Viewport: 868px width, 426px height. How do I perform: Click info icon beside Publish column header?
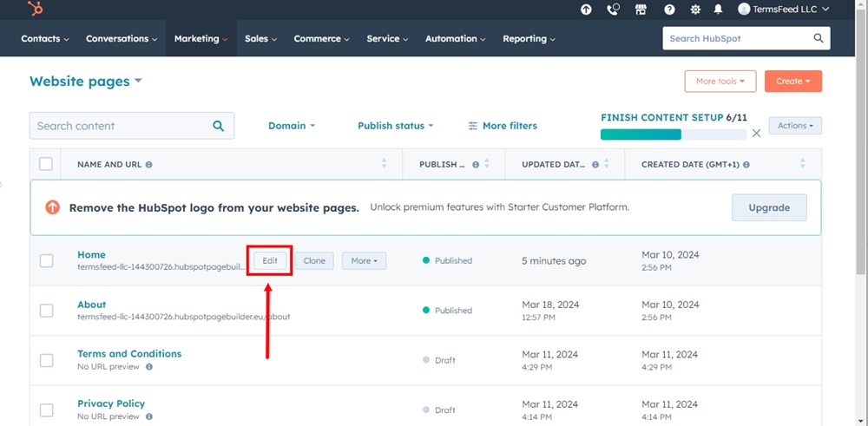476,165
